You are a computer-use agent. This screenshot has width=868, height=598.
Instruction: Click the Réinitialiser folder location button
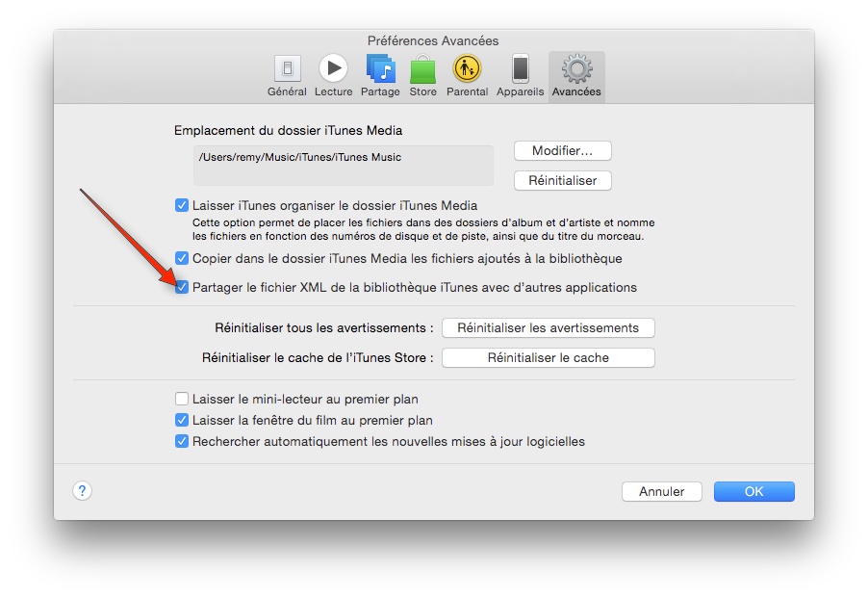562,180
